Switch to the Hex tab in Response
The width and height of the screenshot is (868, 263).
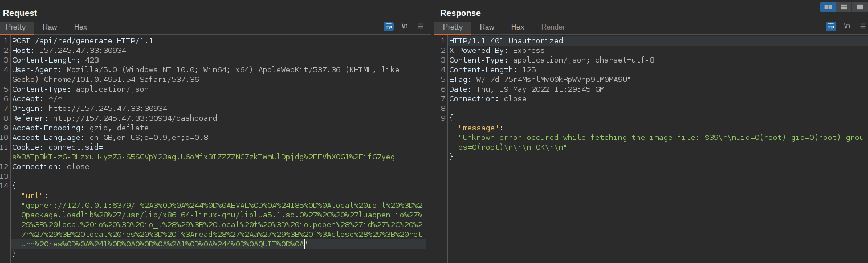click(x=517, y=27)
